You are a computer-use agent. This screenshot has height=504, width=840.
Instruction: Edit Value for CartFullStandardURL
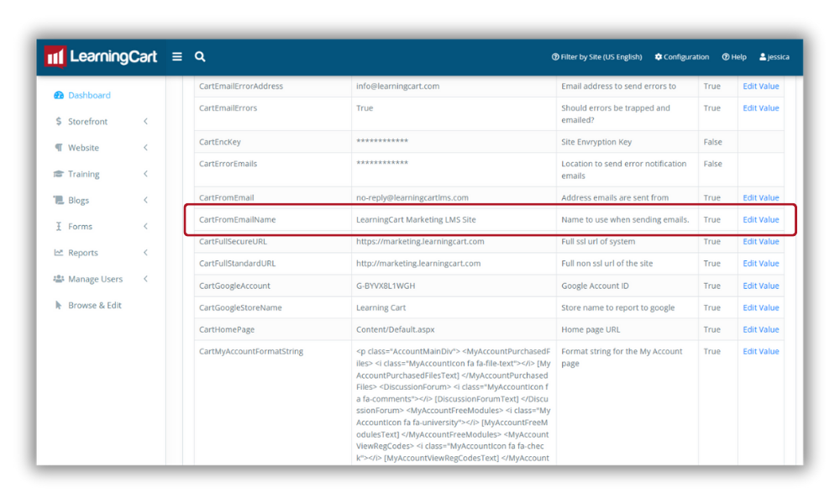pyautogui.click(x=761, y=263)
